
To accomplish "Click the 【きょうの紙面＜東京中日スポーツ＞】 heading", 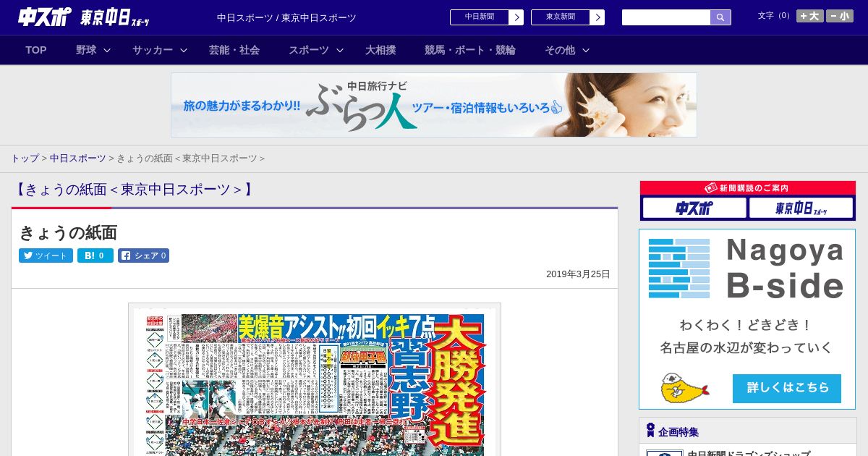I will (134, 190).
